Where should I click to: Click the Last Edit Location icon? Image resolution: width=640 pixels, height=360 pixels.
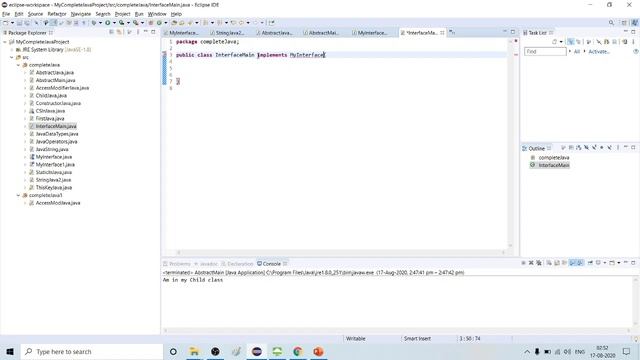pos(233,23)
